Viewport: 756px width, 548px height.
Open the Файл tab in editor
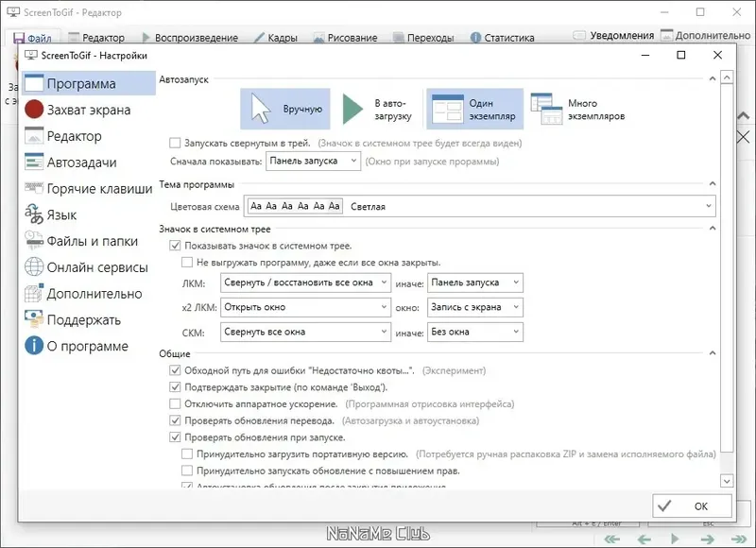point(33,38)
